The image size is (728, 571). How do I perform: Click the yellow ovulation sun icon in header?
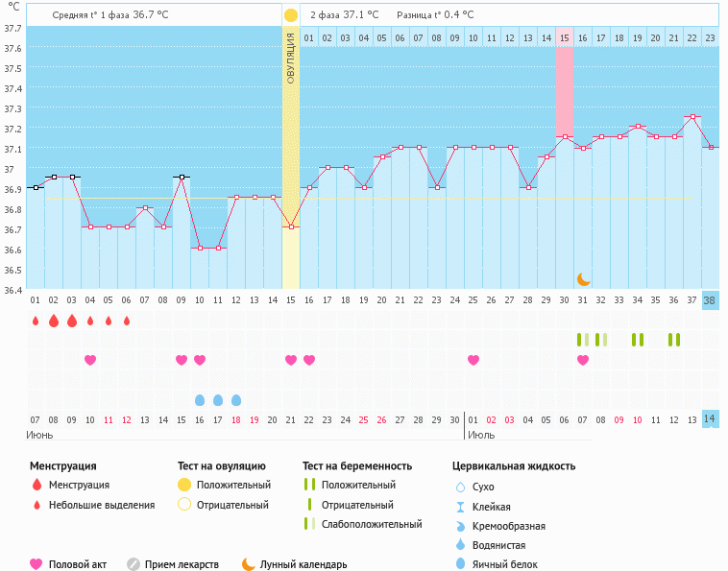291,15
